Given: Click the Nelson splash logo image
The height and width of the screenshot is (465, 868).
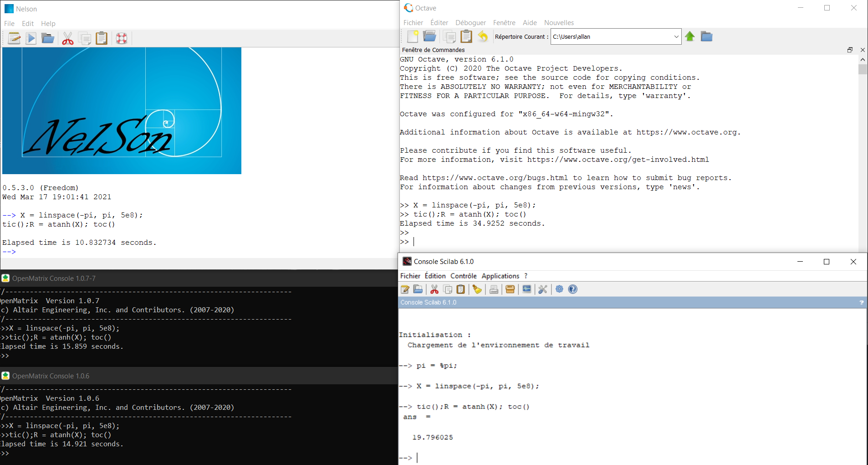Looking at the screenshot, I should (122, 110).
